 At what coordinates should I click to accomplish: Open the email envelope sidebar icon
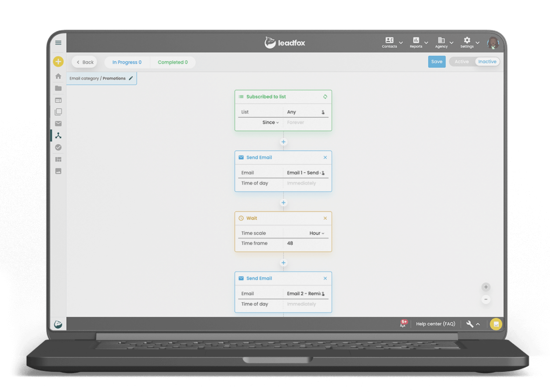click(58, 124)
